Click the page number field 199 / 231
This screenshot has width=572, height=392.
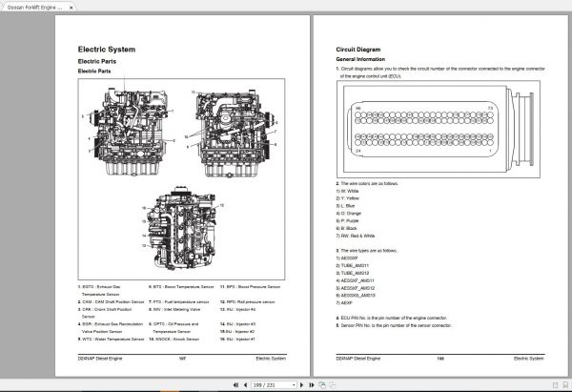click(272, 385)
